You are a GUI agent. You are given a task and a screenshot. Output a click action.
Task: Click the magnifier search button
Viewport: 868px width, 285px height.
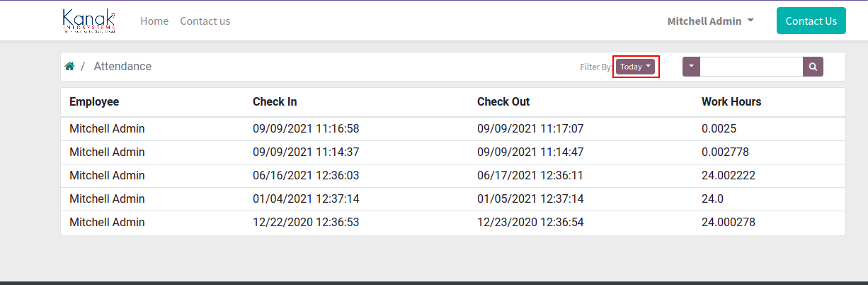click(813, 67)
